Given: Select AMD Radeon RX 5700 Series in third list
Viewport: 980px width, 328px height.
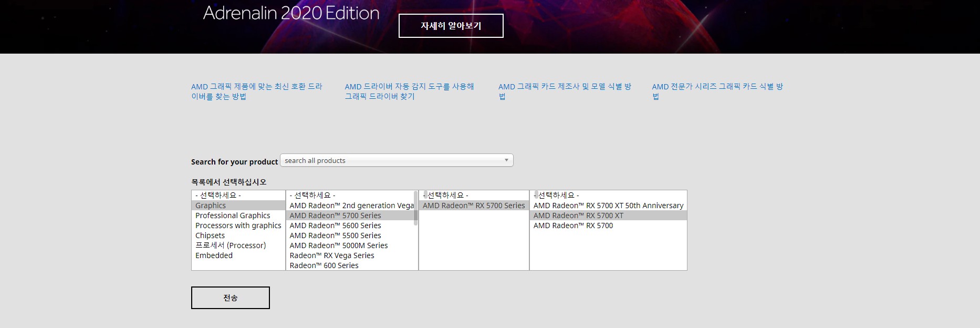Looking at the screenshot, I should tap(474, 206).
